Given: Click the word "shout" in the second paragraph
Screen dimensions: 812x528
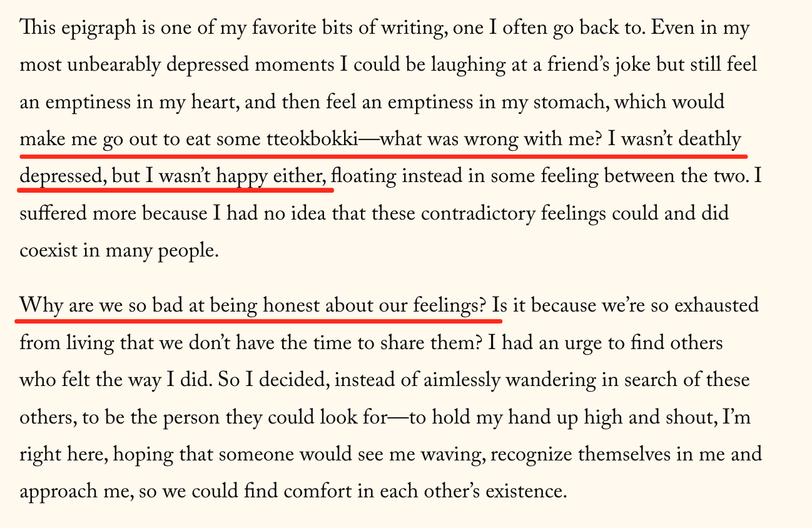Looking at the screenshot, I should pyautogui.click(x=693, y=417).
